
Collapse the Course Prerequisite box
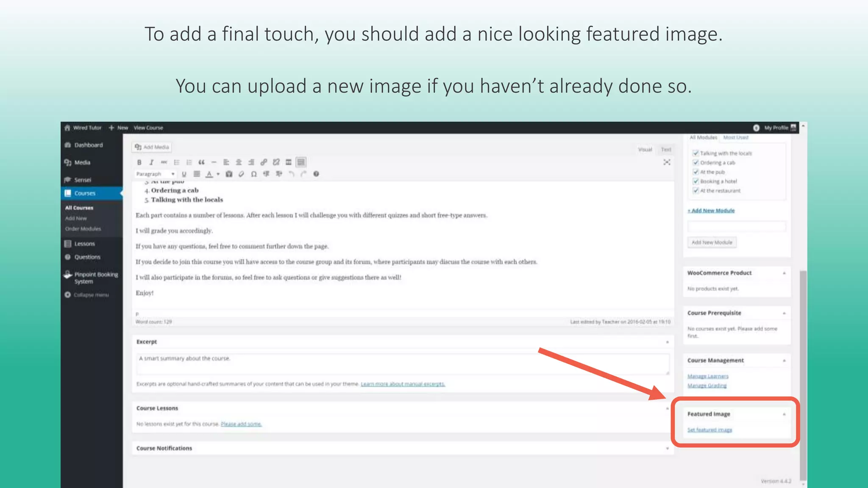pyautogui.click(x=784, y=313)
